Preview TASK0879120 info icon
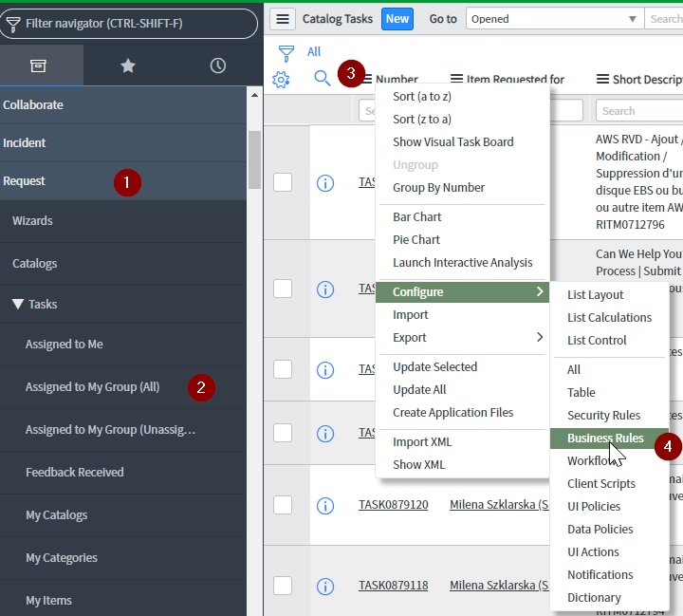 tap(325, 506)
